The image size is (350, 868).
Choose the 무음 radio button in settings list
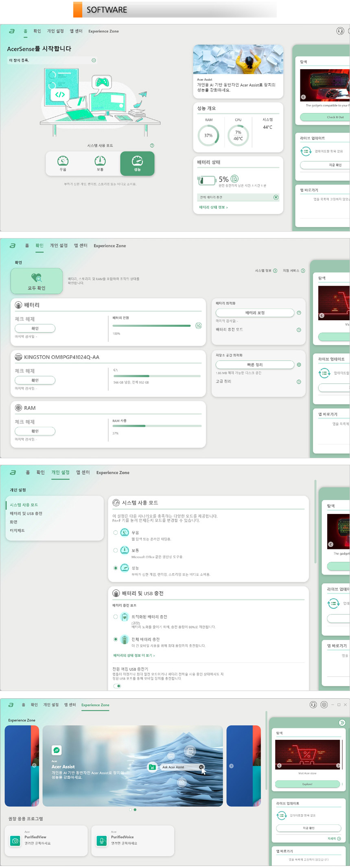(x=116, y=532)
